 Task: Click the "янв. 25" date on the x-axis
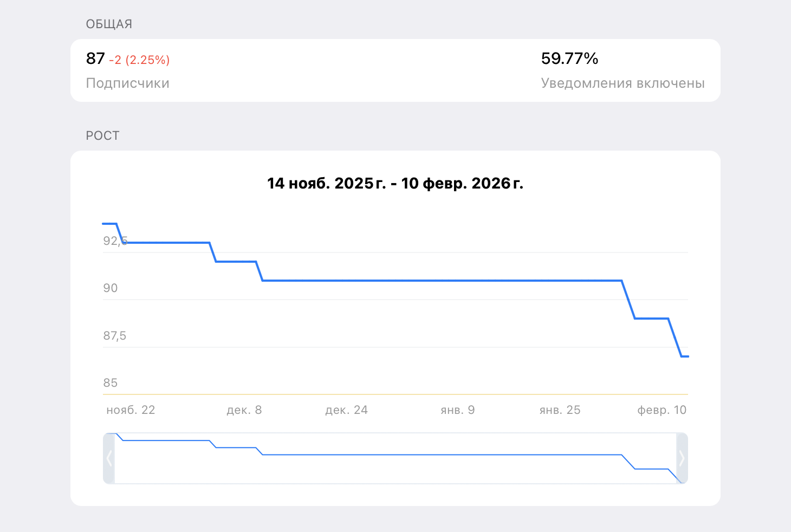tap(560, 410)
